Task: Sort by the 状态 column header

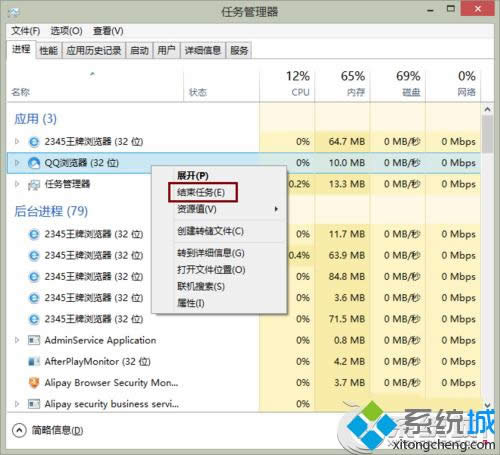Action: pos(198,92)
